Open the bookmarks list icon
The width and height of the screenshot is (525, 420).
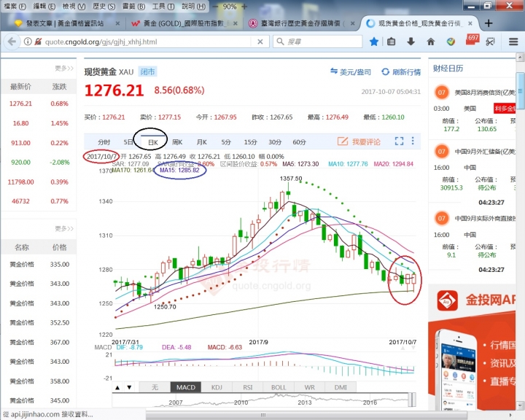tap(391, 42)
